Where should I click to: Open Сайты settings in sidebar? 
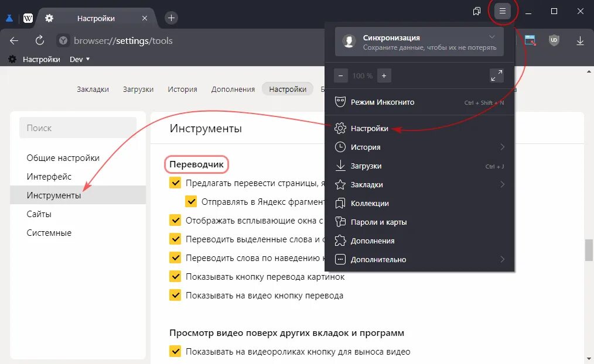point(39,214)
